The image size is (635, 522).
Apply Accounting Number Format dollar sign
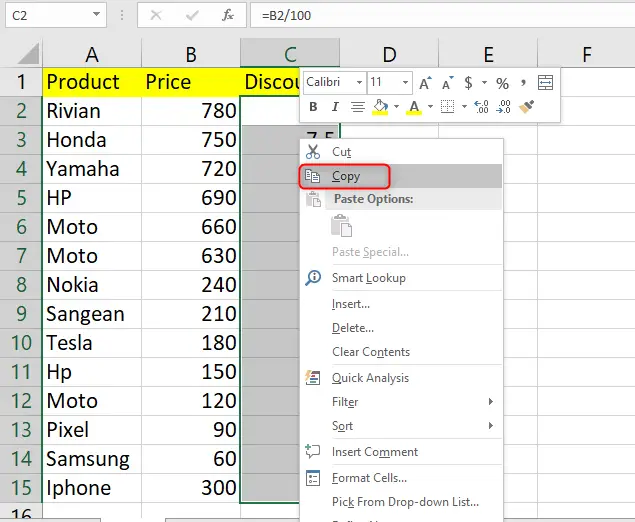469,83
